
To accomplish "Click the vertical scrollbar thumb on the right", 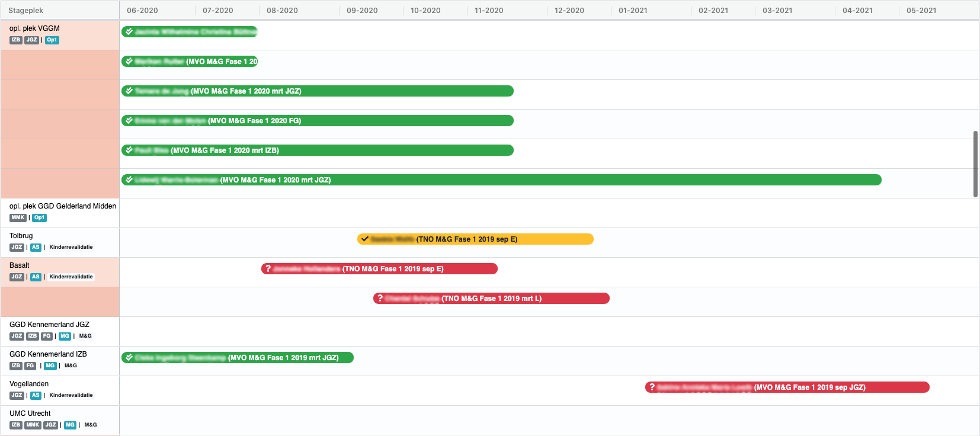I will pyautogui.click(x=975, y=164).
